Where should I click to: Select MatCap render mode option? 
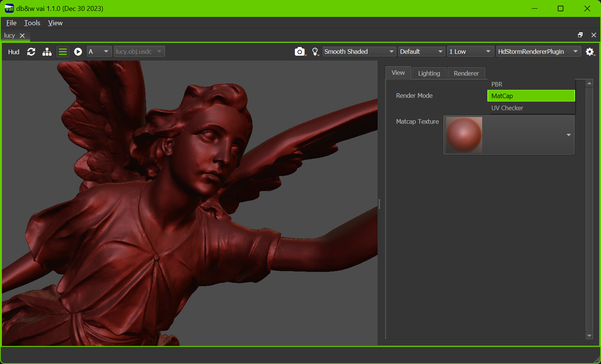531,96
